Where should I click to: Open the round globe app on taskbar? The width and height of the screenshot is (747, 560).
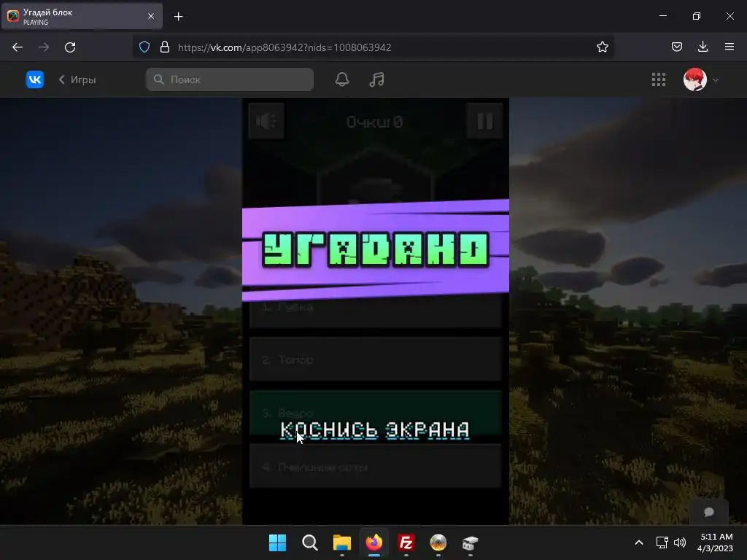coord(438,542)
